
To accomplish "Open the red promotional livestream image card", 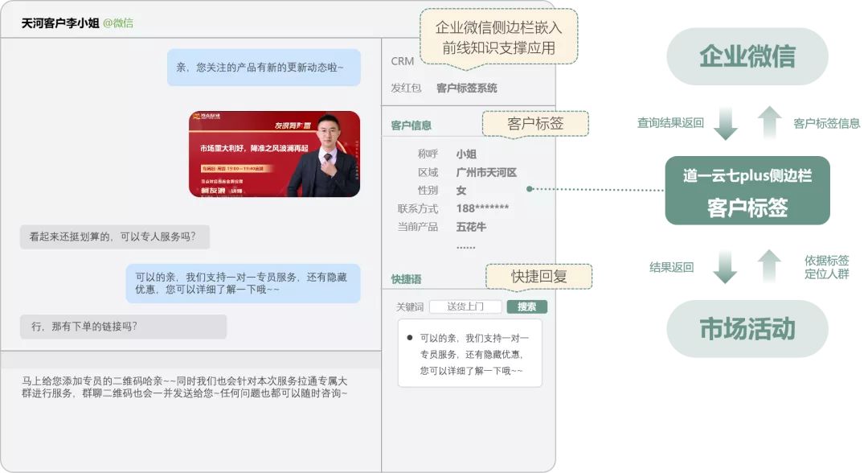I will pyautogui.click(x=275, y=154).
